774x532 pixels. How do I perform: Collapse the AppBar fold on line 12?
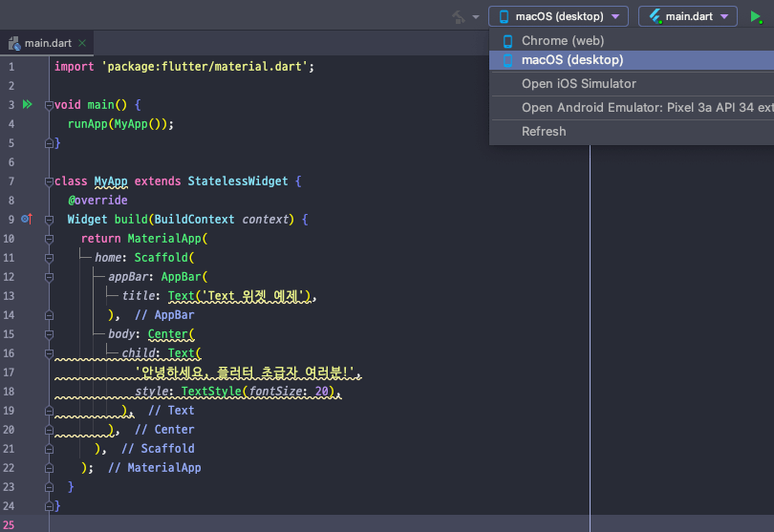[49, 277]
